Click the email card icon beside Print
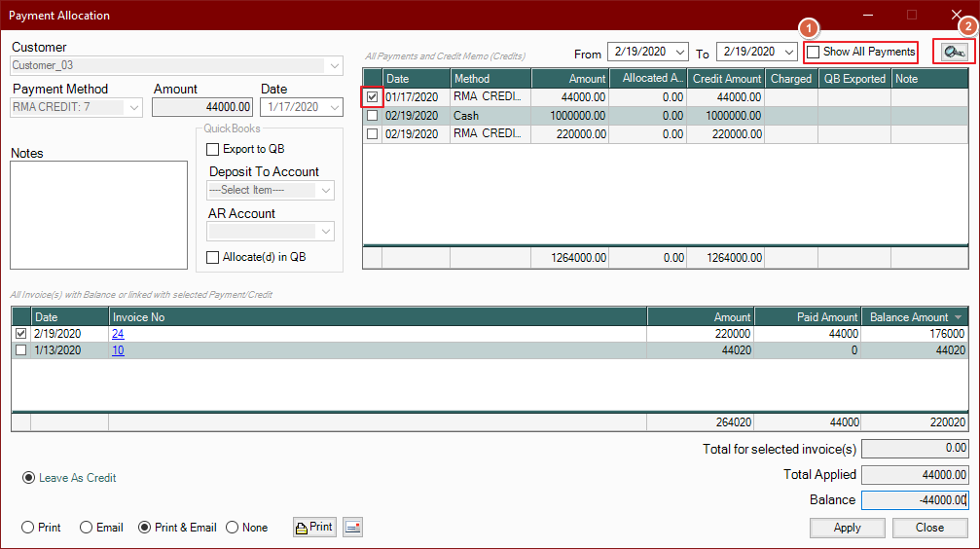This screenshot has width=980, height=549. point(352,528)
